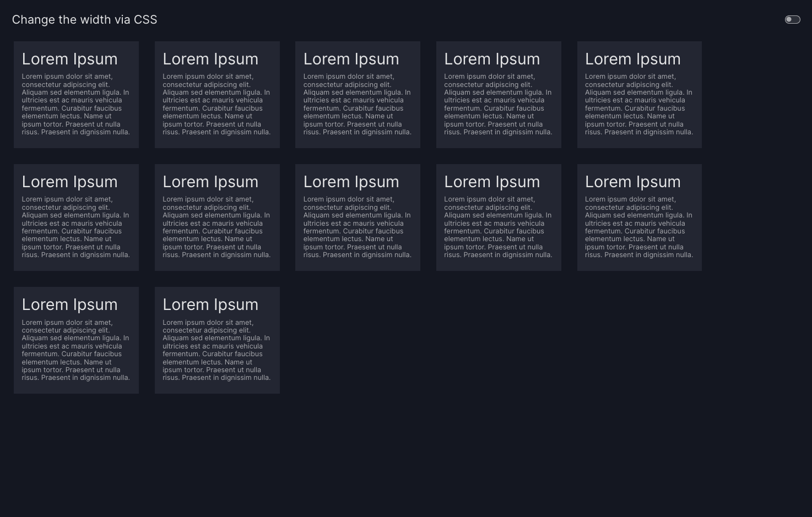The image size is (812, 517).
Task: Click the first card in the bottom row
Action: click(76, 340)
